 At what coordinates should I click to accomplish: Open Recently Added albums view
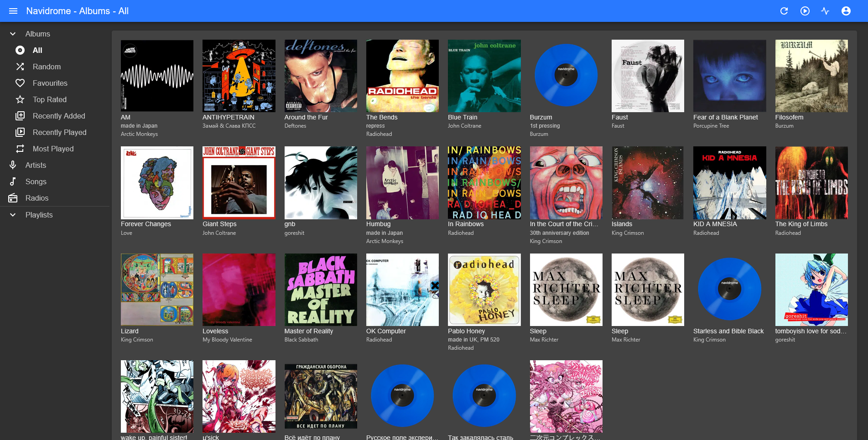55,116
